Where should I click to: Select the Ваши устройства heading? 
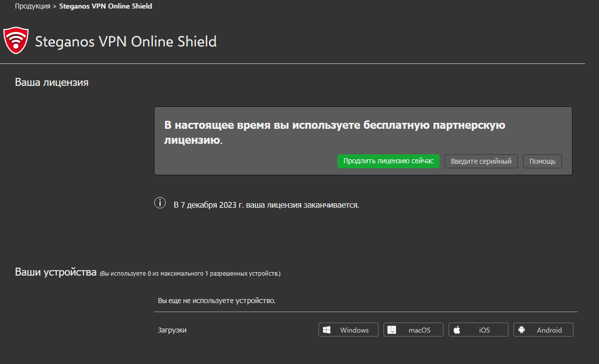[56, 272]
